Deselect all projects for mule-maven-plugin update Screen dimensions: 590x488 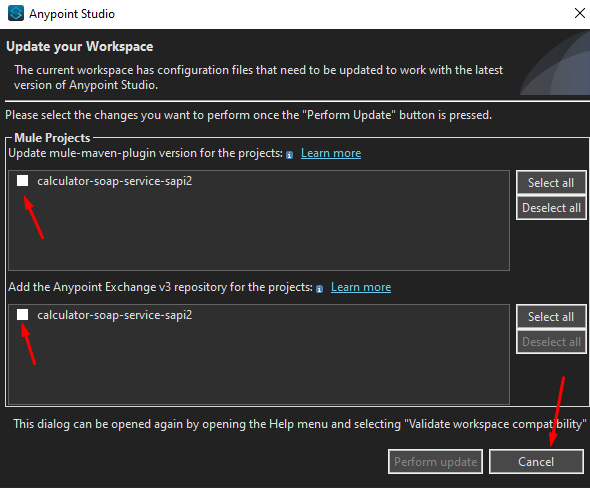click(x=551, y=208)
